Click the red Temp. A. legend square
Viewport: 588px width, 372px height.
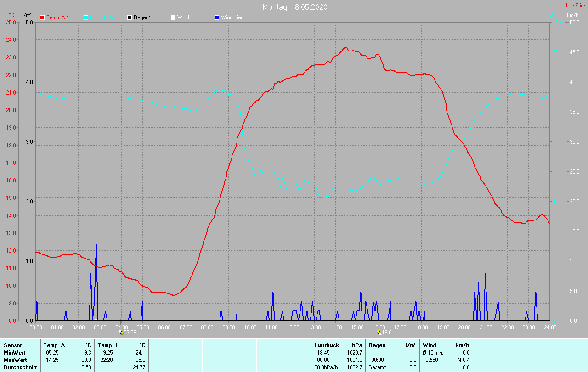point(42,17)
